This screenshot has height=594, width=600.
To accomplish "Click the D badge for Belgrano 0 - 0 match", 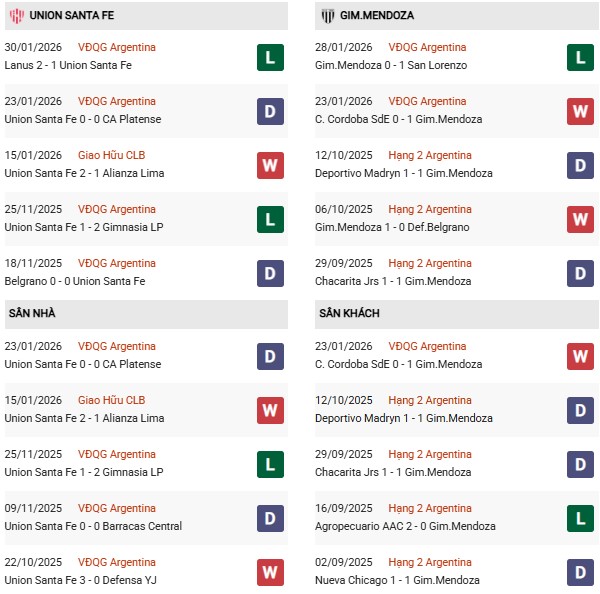I will [270, 273].
